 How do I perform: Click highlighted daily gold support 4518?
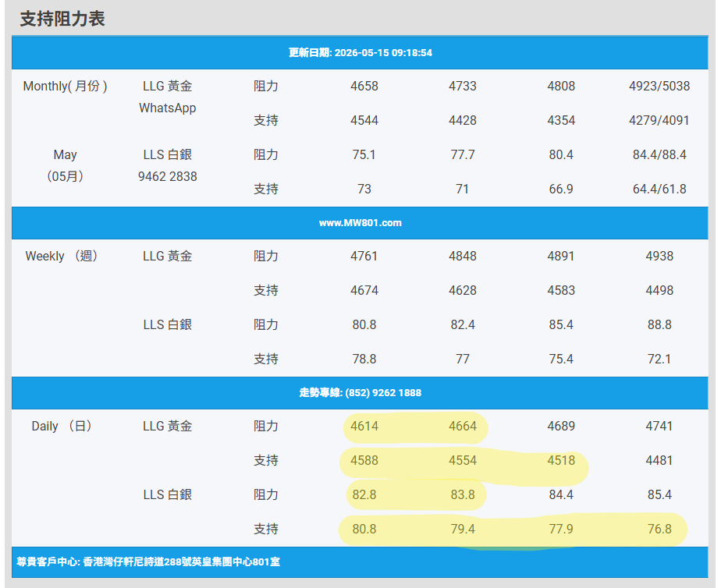pos(561,460)
